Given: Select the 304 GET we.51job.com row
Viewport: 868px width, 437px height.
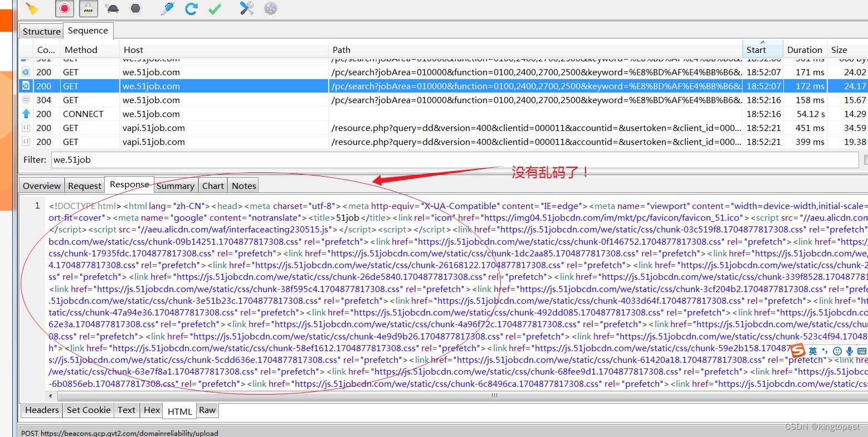Looking at the screenshot, I should 443,100.
